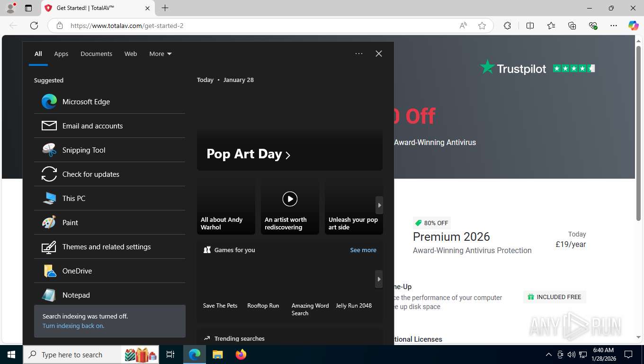Open Unleash your pop art side card
Viewport: 644px width, 364px height.
354,205
